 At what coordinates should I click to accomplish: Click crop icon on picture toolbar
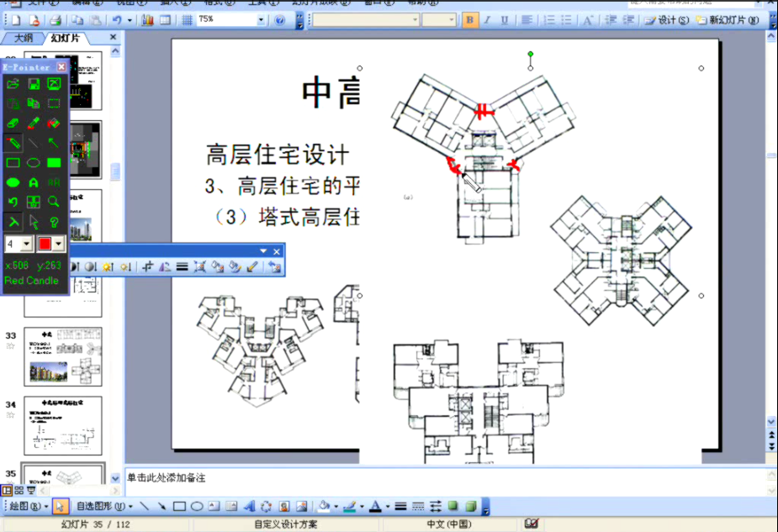click(x=147, y=266)
